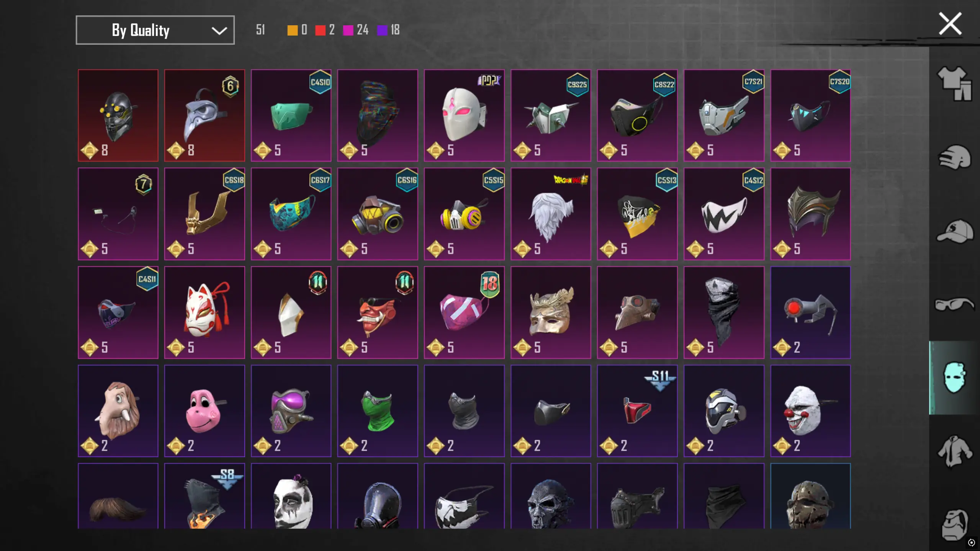Select the white kitsune fox mask

(x=205, y=312)
